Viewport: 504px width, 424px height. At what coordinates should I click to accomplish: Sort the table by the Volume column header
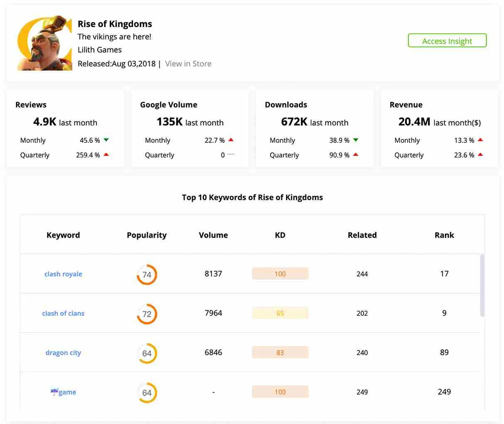click(213, 235)
